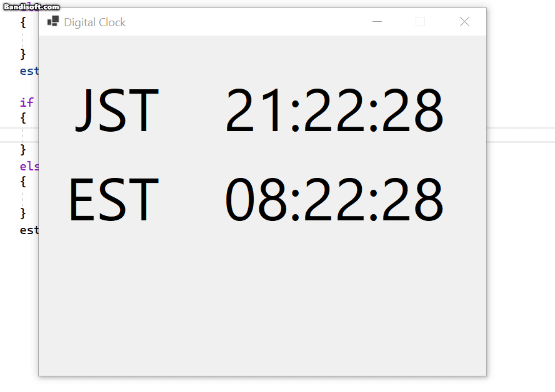
Task: Click the greyed-out maximize button
Action: 420,22
